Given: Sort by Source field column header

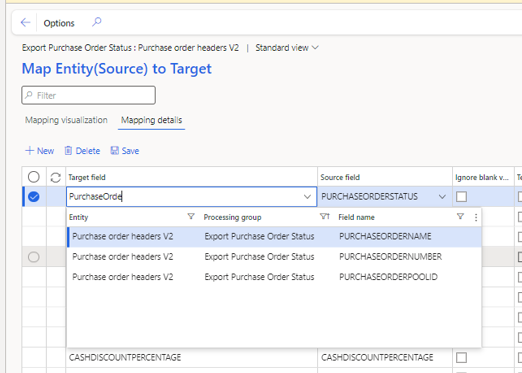Looking at the screenshot, I should tap(340, 177).
